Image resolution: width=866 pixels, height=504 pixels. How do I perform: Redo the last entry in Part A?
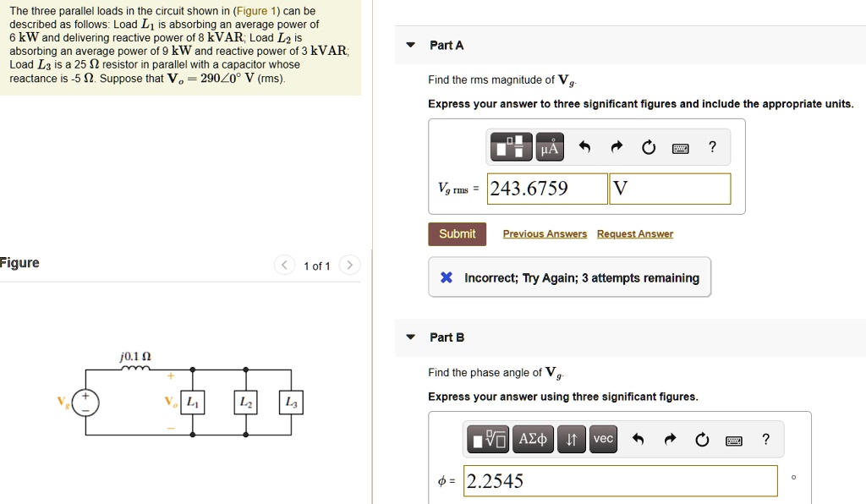pyautogui.click(x=616, y=145)
